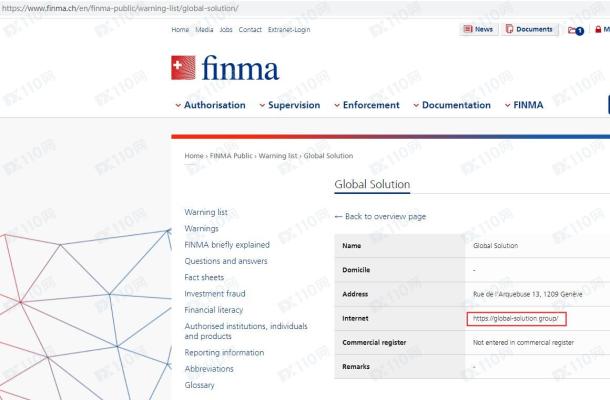The image size is (610, 400).
Task: Select the Name row label
Action: click(x=352, y=246)
